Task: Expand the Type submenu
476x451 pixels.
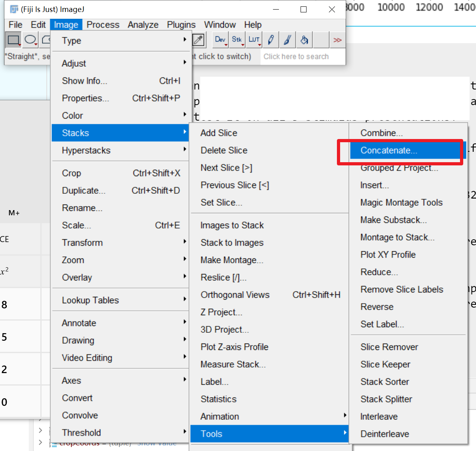Action: coord(121,40)
